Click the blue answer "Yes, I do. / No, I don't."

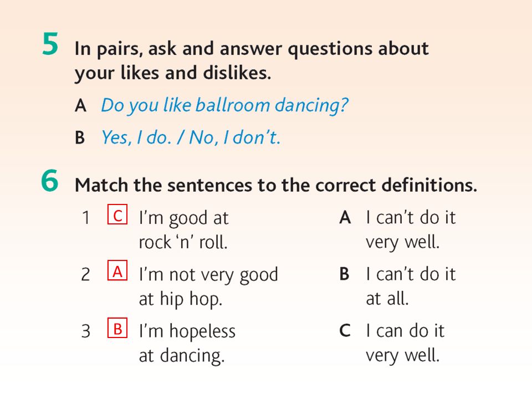coord(191,138)
